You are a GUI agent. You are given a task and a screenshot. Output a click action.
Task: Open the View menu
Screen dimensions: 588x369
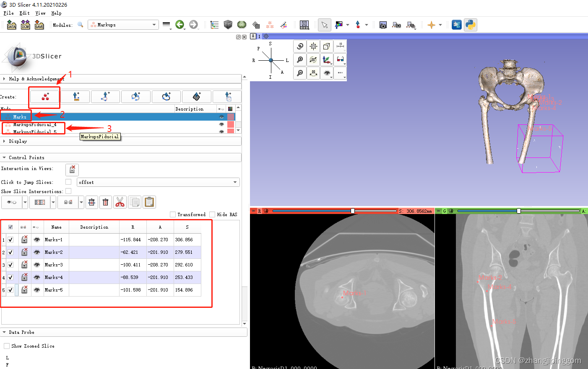point(40,13)
